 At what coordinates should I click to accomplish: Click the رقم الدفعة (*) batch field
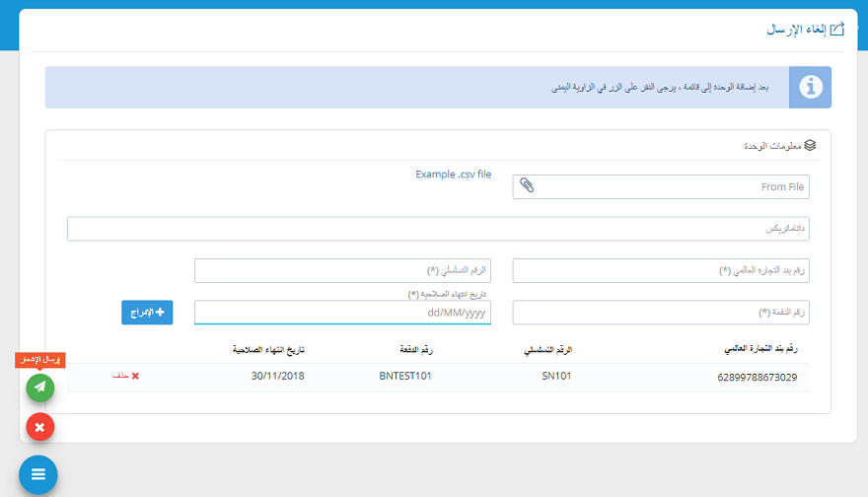pyautogui.click(x=661, y=313)
